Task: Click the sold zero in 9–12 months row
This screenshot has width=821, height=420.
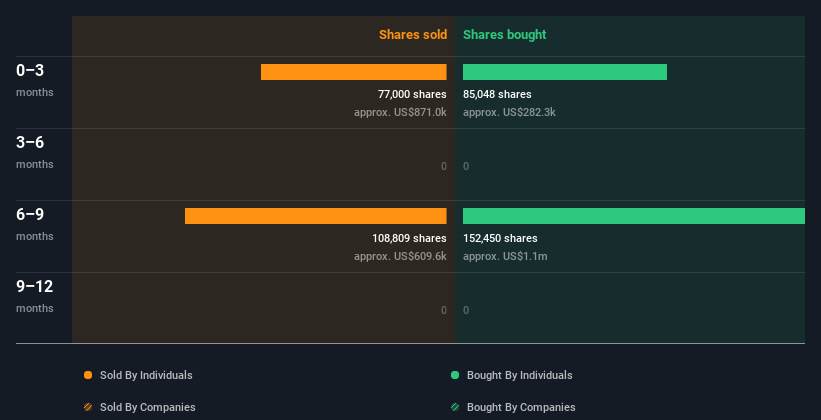Action: click(x=444, y=310)
